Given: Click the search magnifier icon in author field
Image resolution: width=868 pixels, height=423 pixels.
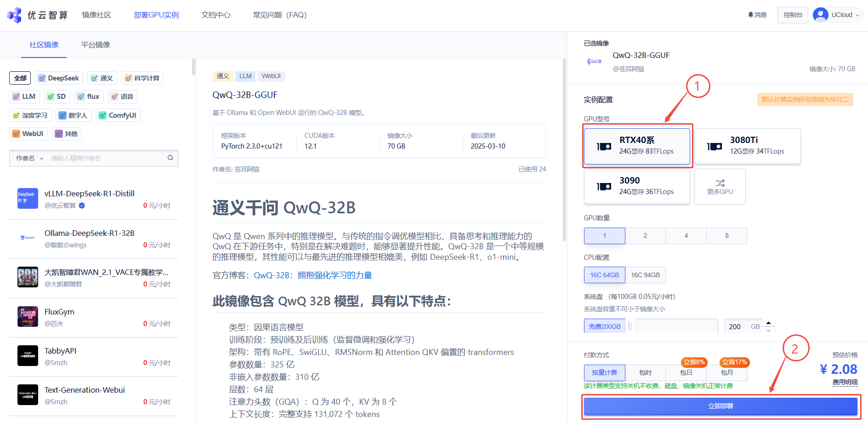Looking at the screenshot, I should [x=170, y=158].
